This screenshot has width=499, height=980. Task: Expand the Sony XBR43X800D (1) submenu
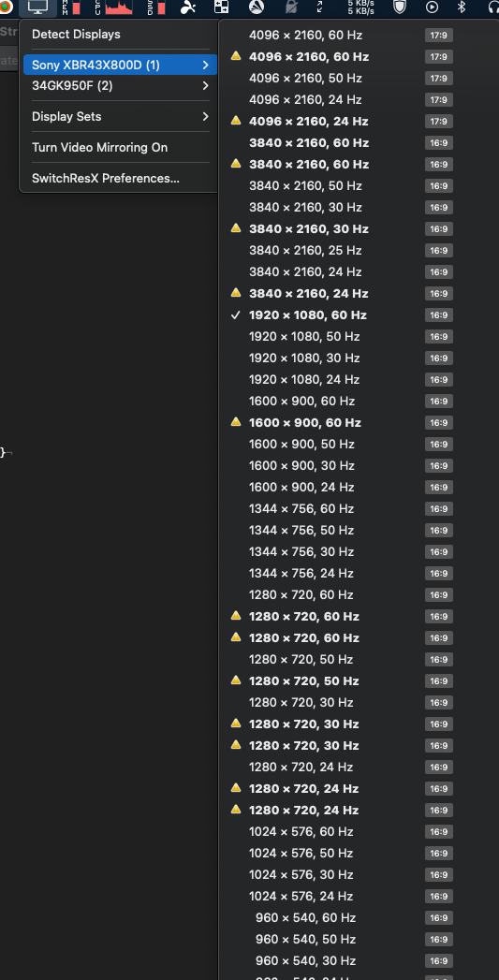coord(119,65)
